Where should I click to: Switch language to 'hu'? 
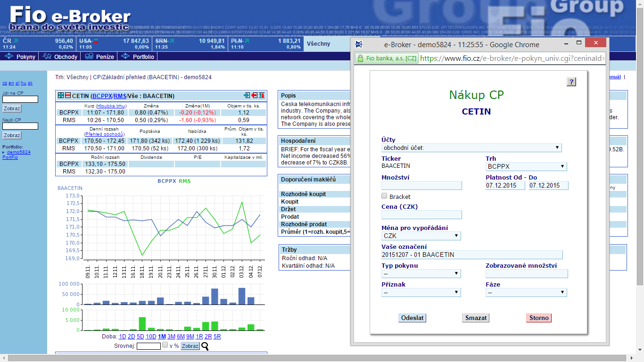[24, 83]
